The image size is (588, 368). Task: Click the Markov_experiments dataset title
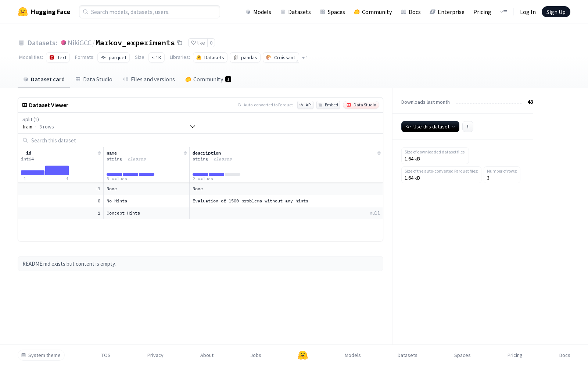pos(135,43)
